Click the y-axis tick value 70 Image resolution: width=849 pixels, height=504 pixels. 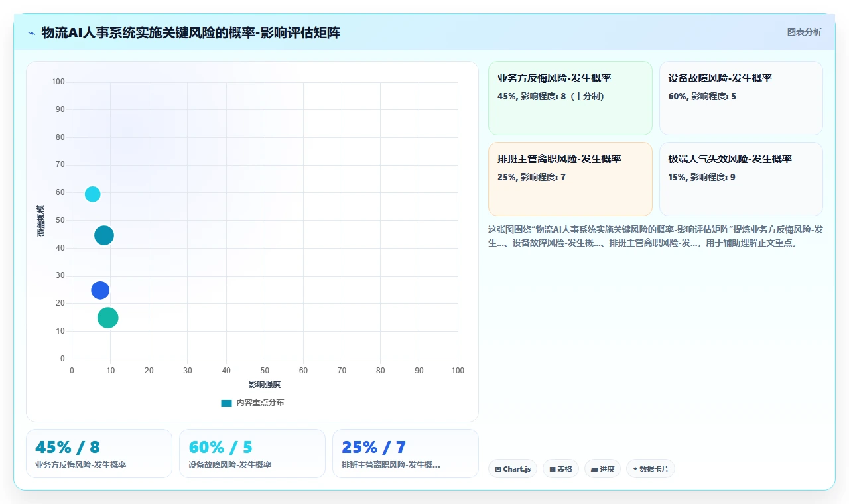point(60,165)
